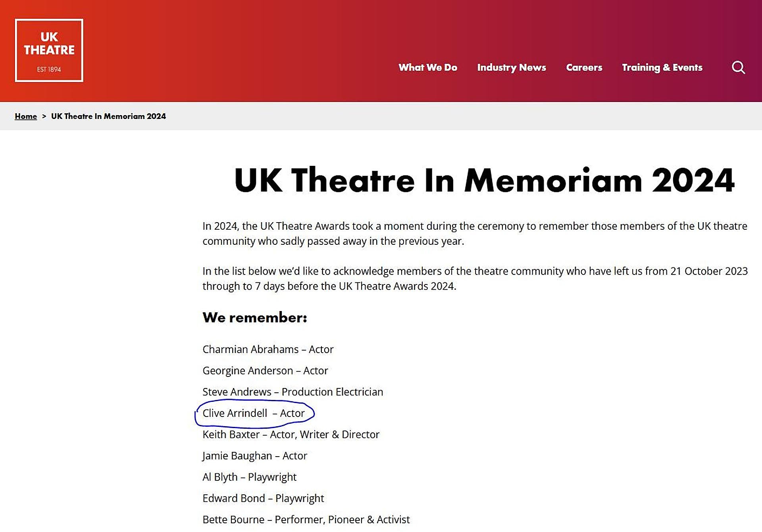This screenshot has width=762, height=532.
Task: Click Steve Andrews – Production Electrician entry
Action: pos(292,392)
